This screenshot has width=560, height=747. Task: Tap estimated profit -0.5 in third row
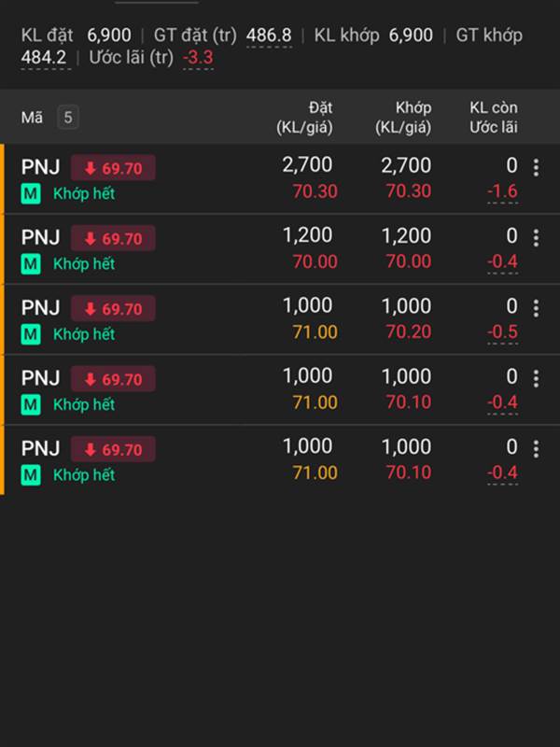502,331
